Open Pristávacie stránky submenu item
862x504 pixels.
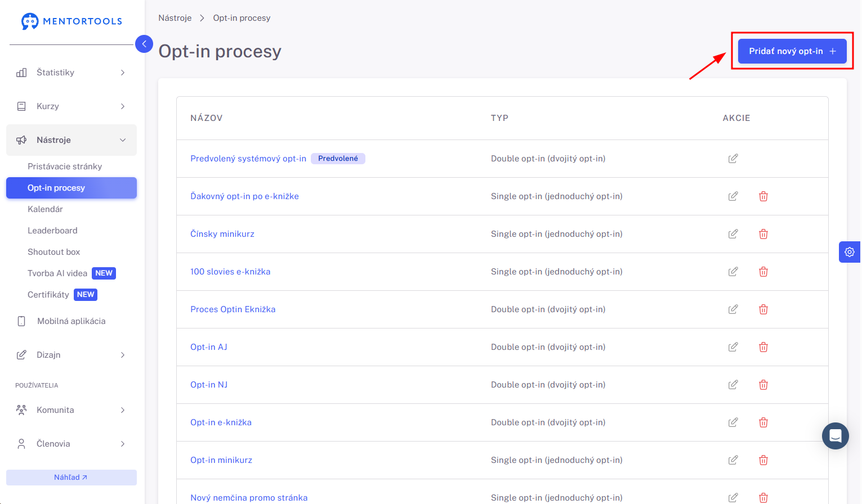65,166
